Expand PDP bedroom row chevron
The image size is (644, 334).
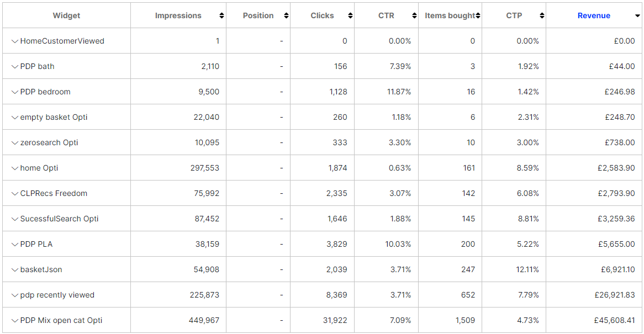click(x=15, y=92)
